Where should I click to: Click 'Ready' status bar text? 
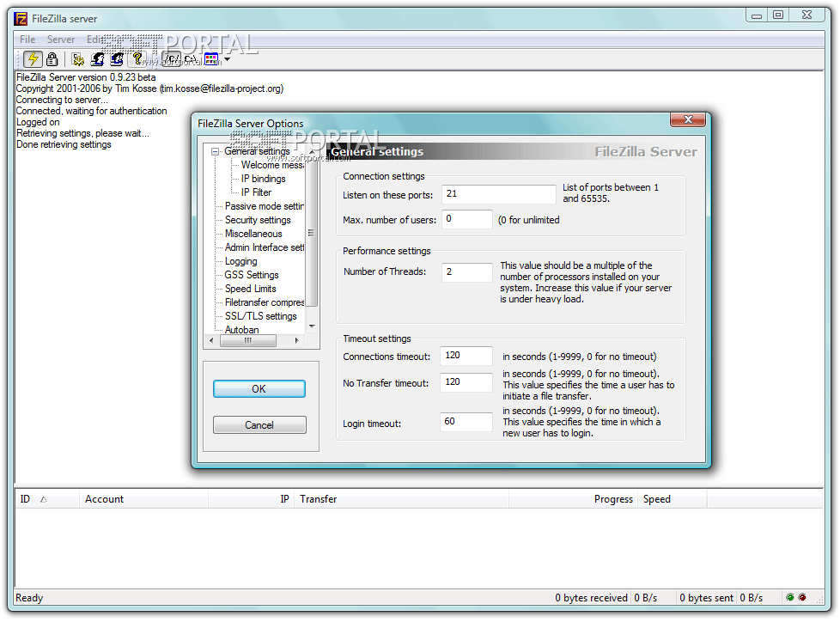click(x=29, y=598)
